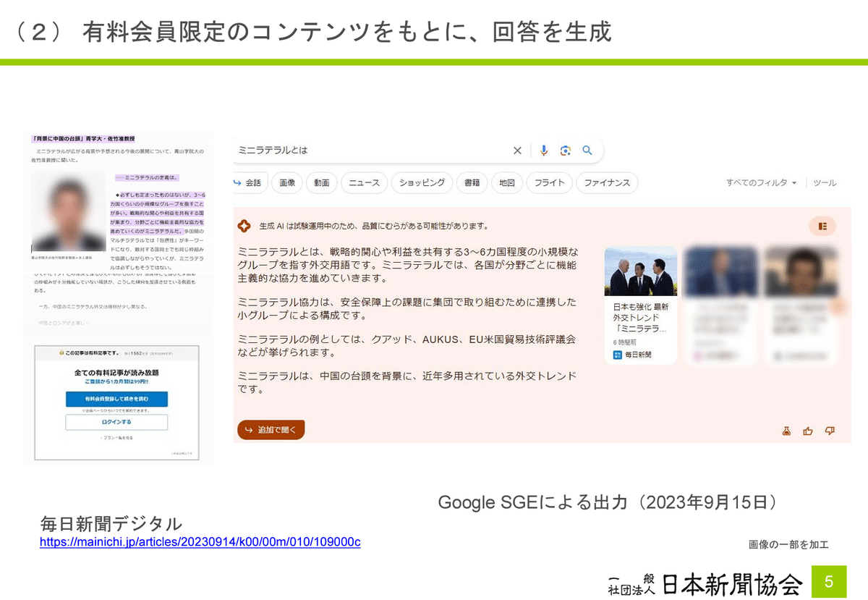Switch to the フライト results tab
The width and height of the screenshot is (868, 600).
click(x=550, y=183)
